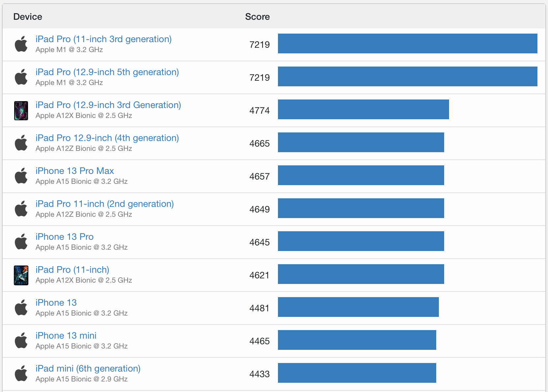Click the A15 Bionic text in the 4645 score row
The image size is (548, 392).
point(81,247)
